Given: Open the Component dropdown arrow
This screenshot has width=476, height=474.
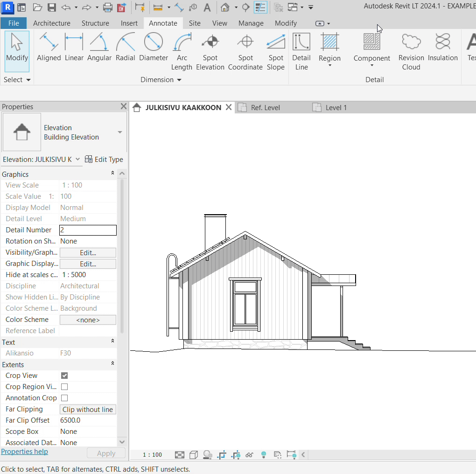Looking at the screenshot, I should 371,65.
